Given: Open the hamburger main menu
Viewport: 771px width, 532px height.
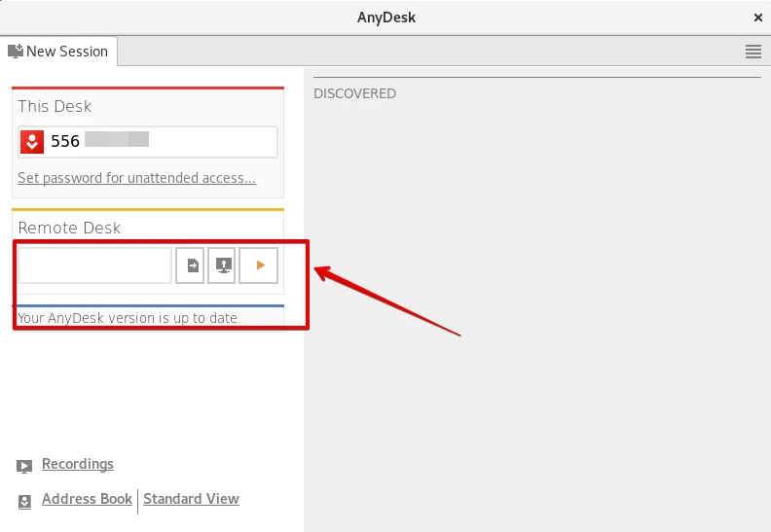Looking at the screenshot, I should click(x=753, y=52).
